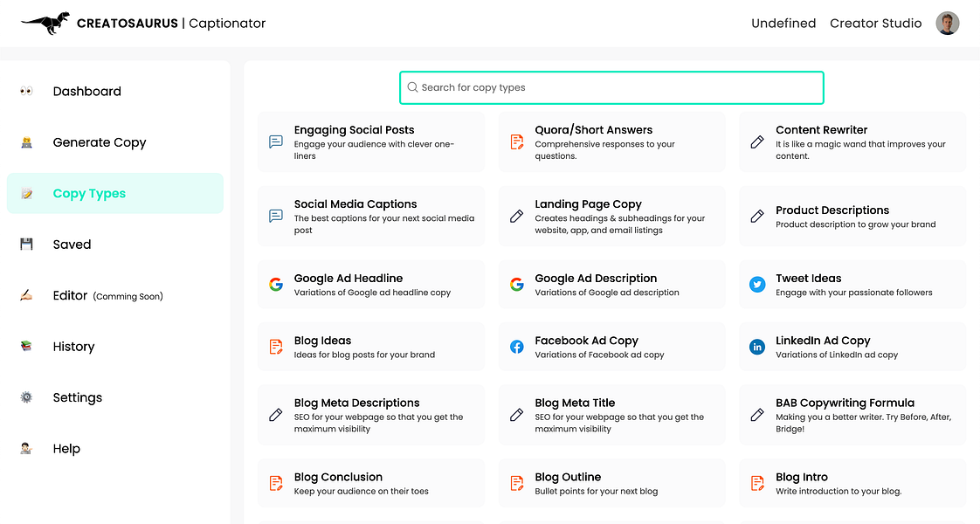Click the chat icon for Social Media Captions
980x524 pixels.
(x=276, y=216)
